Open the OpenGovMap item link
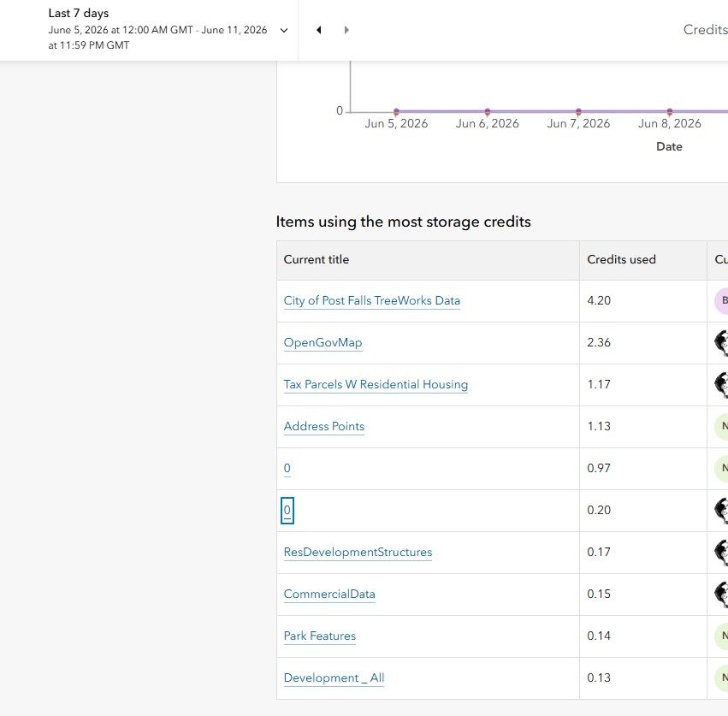Viewport: 728px width, 716px height. (x=323, y=343)
